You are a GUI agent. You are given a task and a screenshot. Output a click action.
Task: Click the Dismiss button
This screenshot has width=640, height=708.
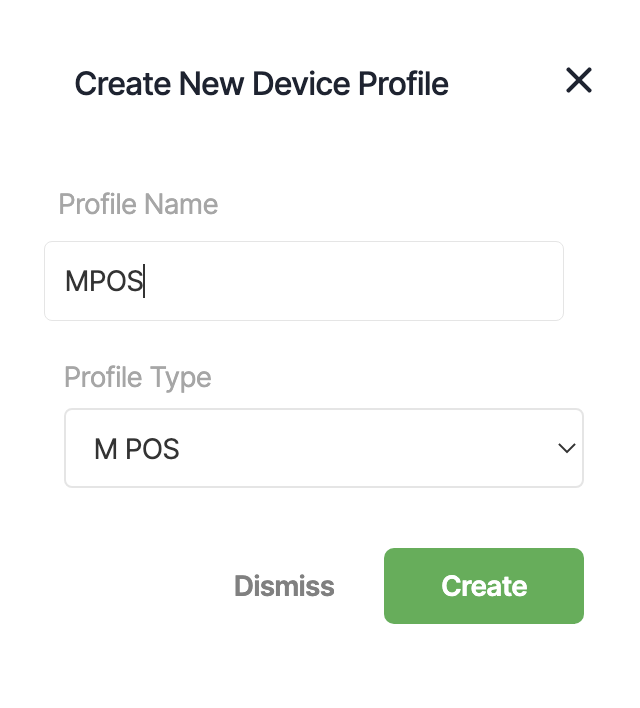point(284,586)
